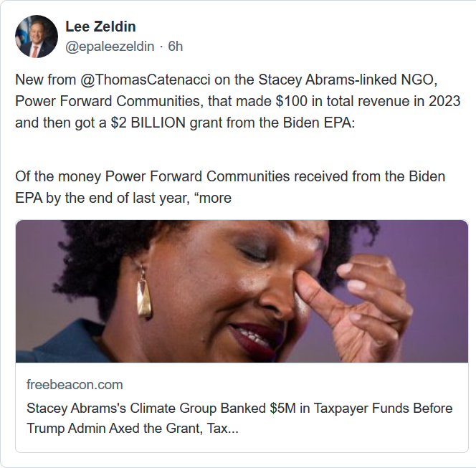Click the freebeacon.com source domain

[x=75, y=385]
